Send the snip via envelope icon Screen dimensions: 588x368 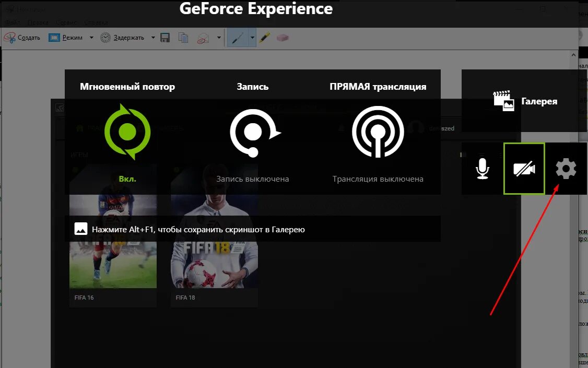coord(203,38)
